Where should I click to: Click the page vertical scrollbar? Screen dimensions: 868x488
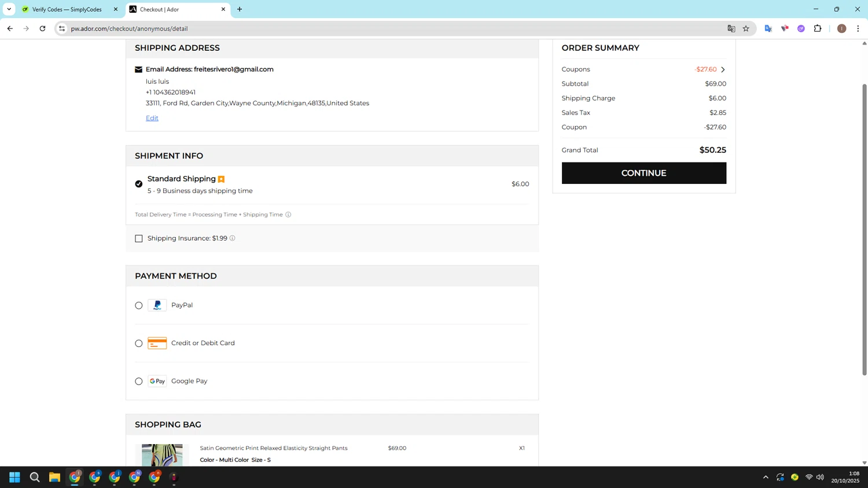tap(865, 230)
